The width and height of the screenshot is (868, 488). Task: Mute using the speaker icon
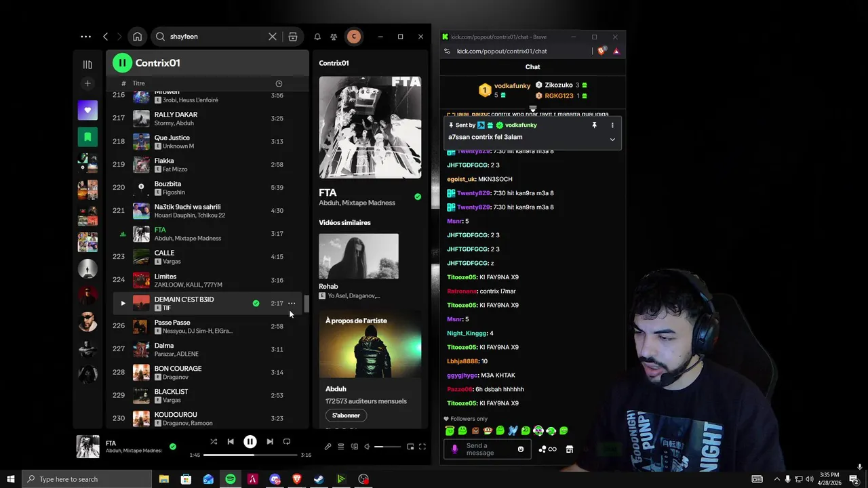367,447
